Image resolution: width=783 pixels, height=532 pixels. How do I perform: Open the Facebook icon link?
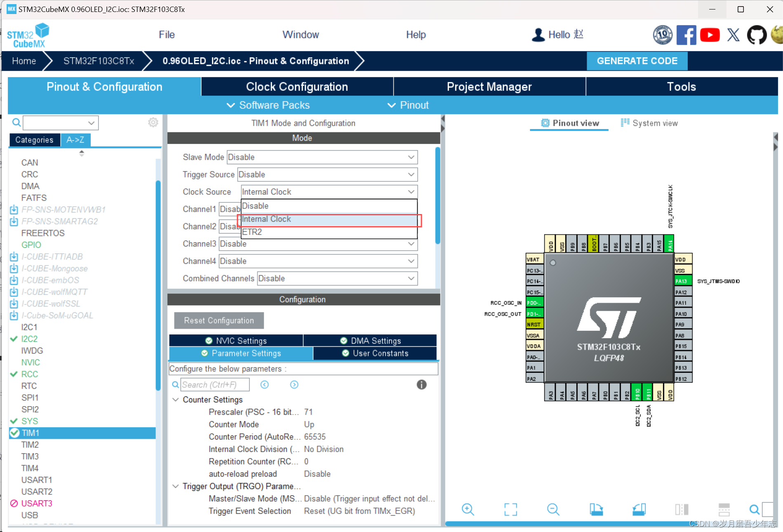(x=686, y=35)
